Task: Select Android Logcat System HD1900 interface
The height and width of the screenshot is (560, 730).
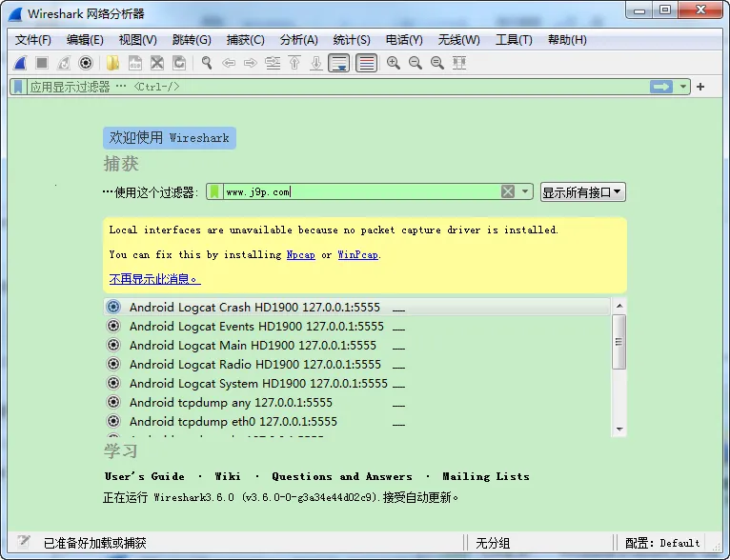Action: tap(356, 383)
